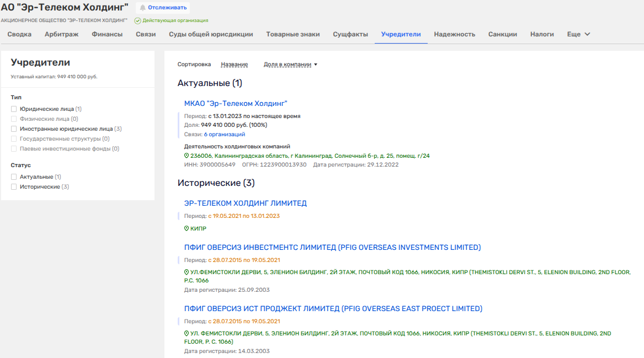Select the Товарные знаки tab
The width and height of the screenshot is (644, 358).
(292, 34)
